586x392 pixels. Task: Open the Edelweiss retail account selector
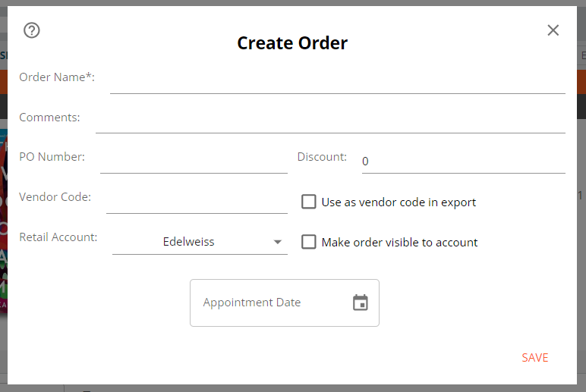(200, 242)
